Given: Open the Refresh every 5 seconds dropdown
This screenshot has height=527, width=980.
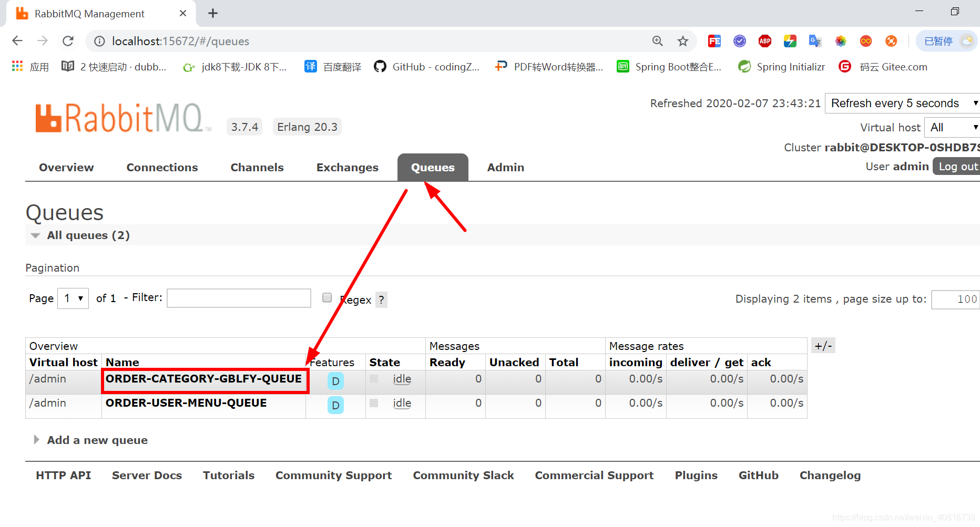Looking at the screenshot, I should [903, 103].
